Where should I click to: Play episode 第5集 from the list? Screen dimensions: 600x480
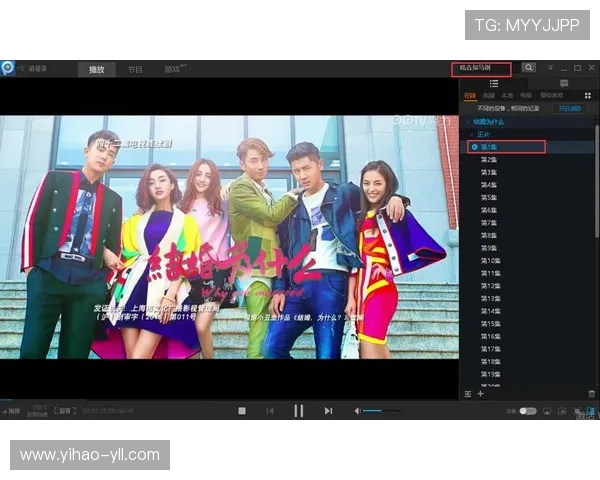click(489, 198)
